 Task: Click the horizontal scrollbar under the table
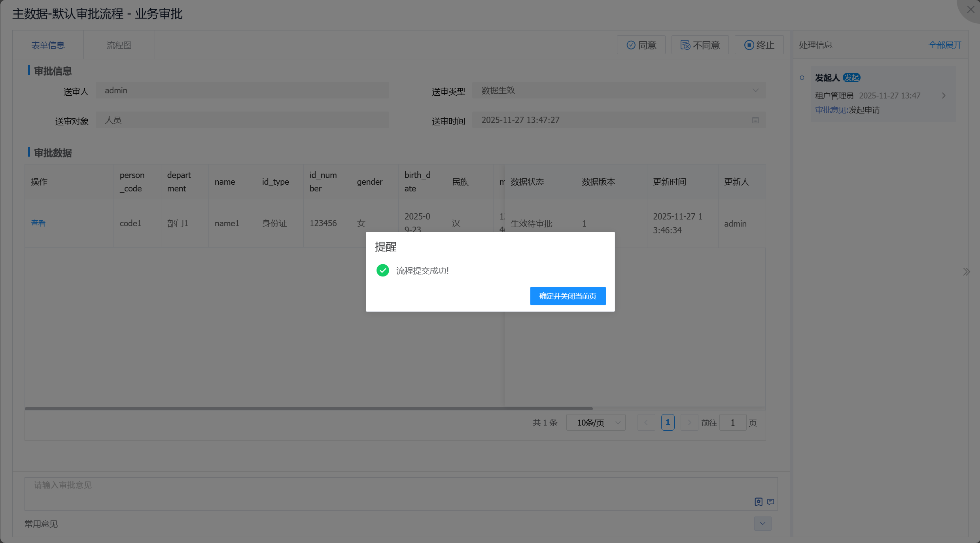point(308,408)
